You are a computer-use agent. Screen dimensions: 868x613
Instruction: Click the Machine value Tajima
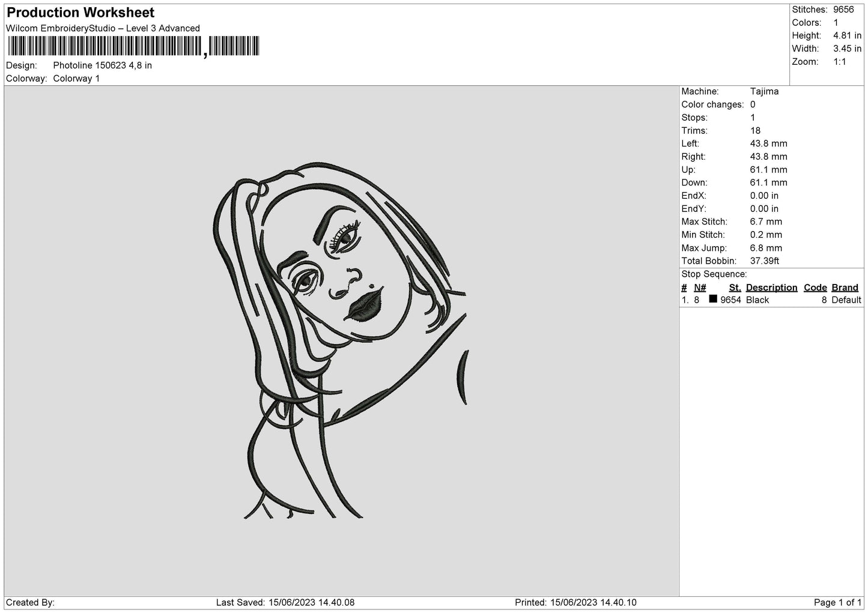click(764, 91)
